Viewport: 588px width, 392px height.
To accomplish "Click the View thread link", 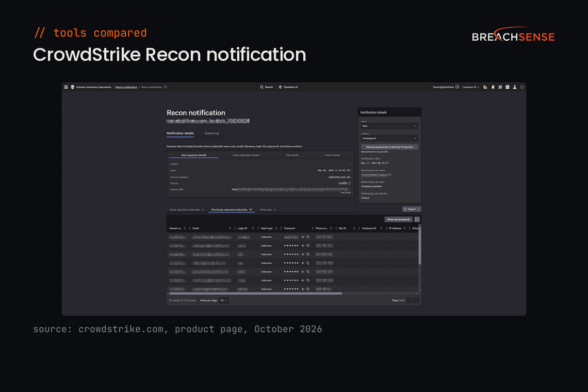I will pyautogui.click(x=346, y=193).
